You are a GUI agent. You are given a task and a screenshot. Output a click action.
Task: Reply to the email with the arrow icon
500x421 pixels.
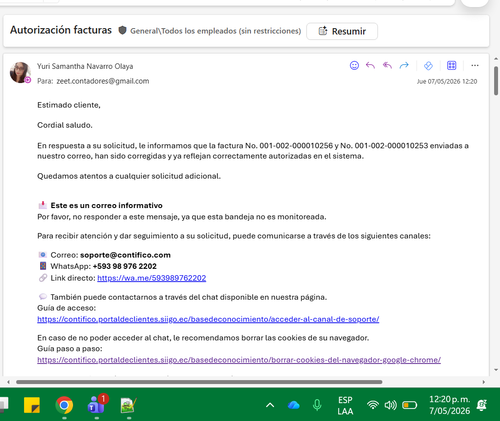coord(370,65)
